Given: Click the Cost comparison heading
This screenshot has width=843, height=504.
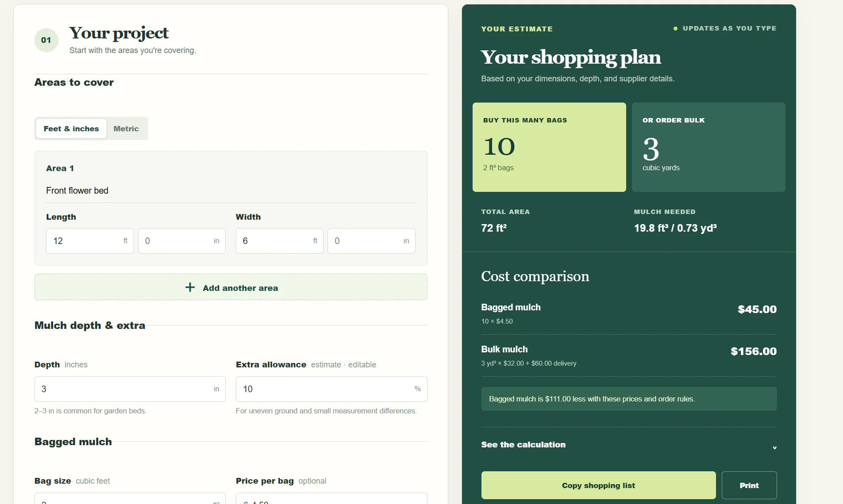Looking at the screenshot, I should (535, 276).
